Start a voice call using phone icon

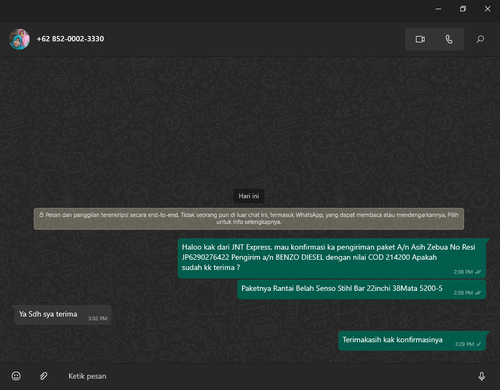(x=449, y=39)
